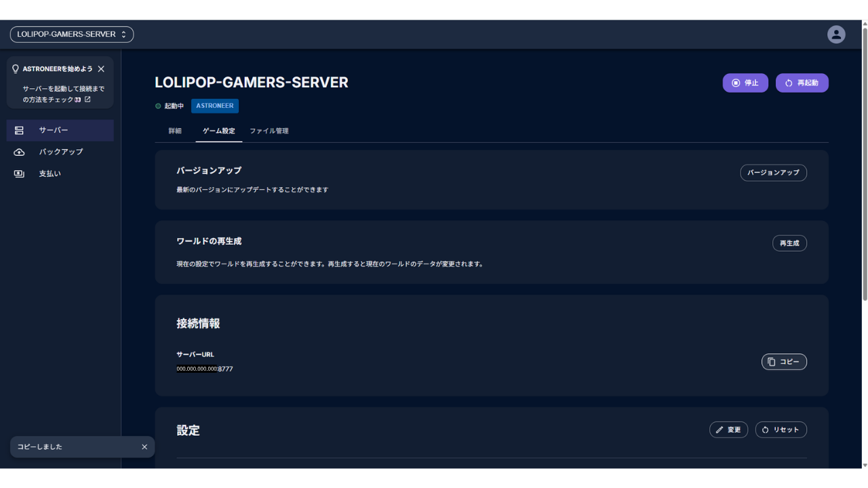The image size is (868, 488).
Task: Stop the server with 停止 button
Action: (x=745, y=83)
